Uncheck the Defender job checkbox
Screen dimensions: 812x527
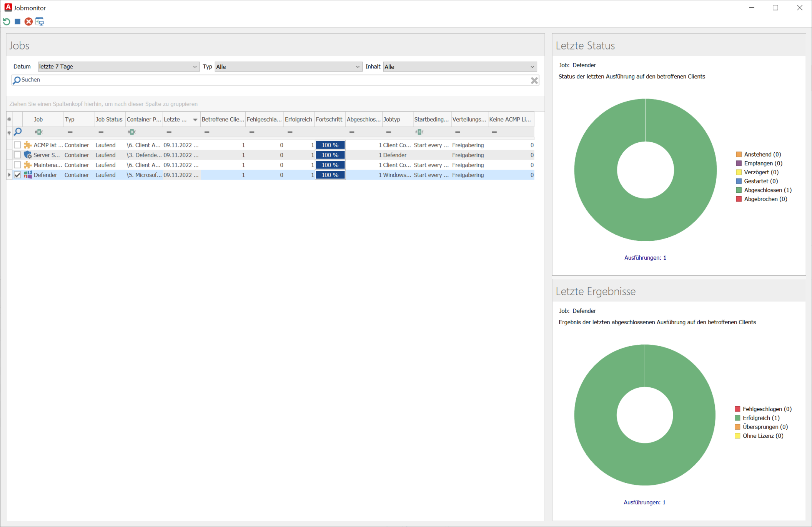17,175
